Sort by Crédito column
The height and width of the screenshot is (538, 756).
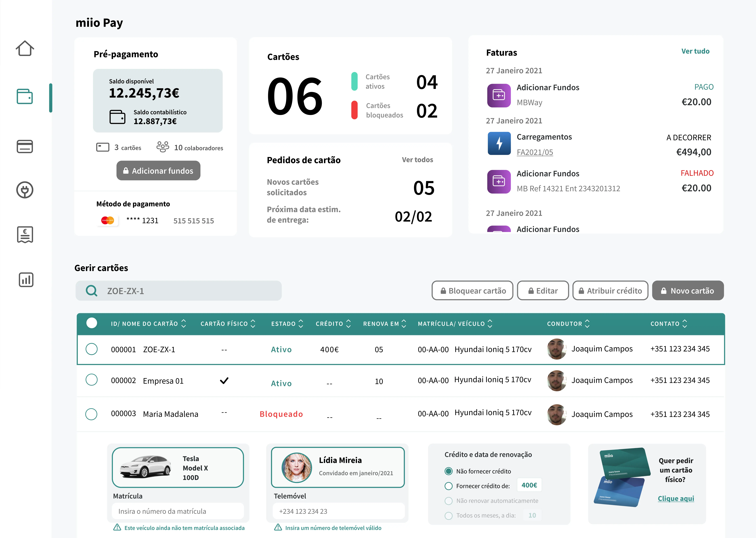(x=348, y=324)
